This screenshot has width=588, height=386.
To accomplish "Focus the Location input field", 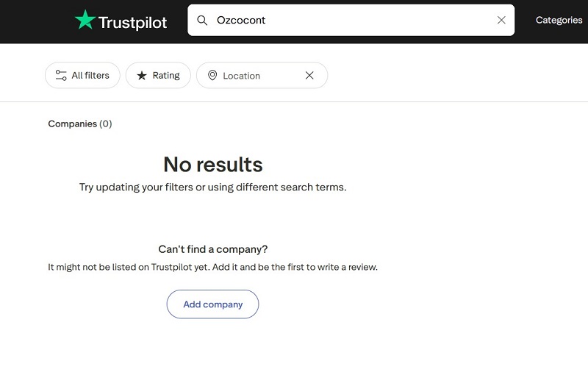I will pos(257,76).
